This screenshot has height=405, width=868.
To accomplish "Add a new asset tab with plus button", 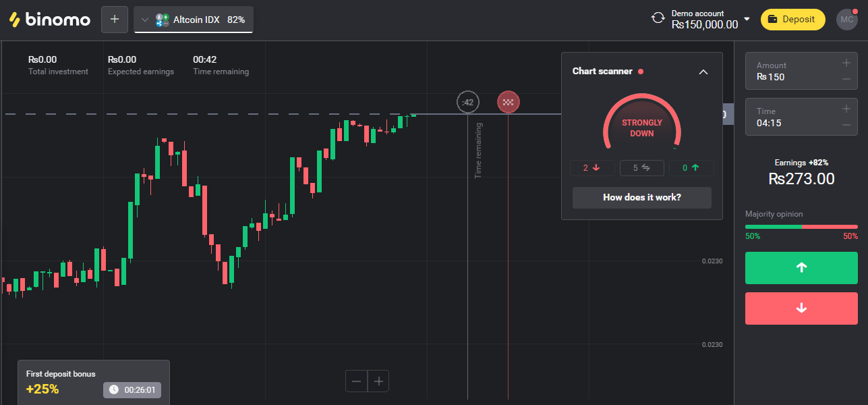I will [115, 20].
